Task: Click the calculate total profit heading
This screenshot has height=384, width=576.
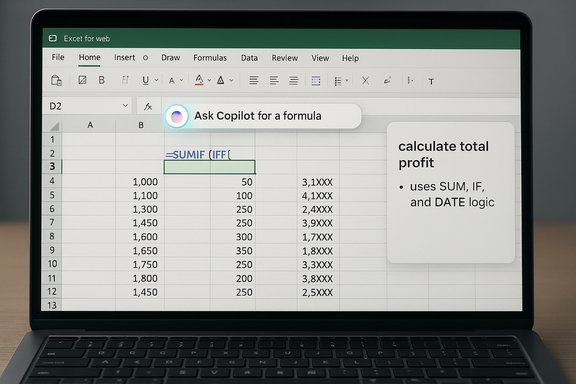Action: [x=443, y=154]
